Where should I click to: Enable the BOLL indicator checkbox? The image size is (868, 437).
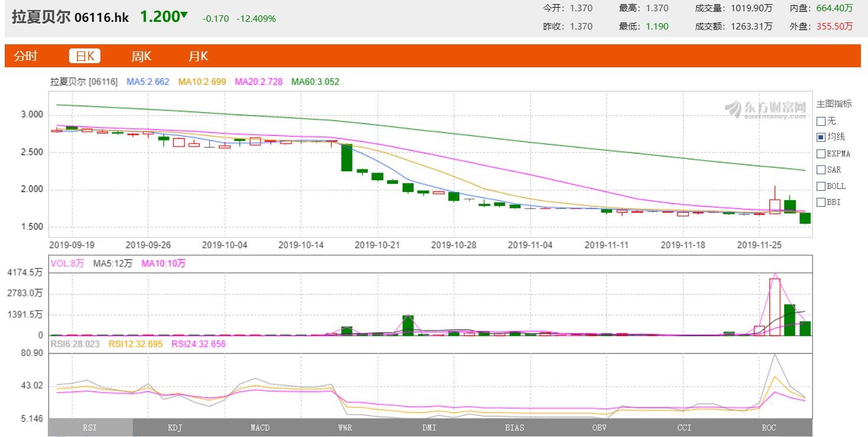(821, 186)
